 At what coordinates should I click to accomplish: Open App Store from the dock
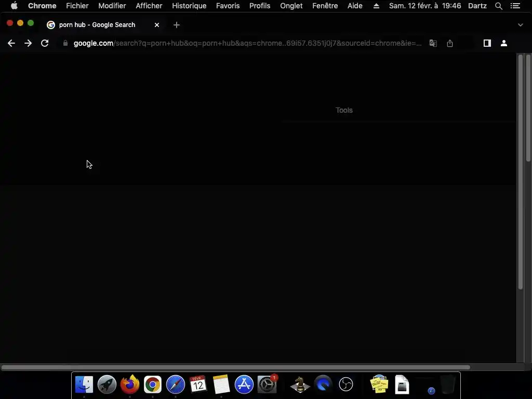click(x=244, y=385)
